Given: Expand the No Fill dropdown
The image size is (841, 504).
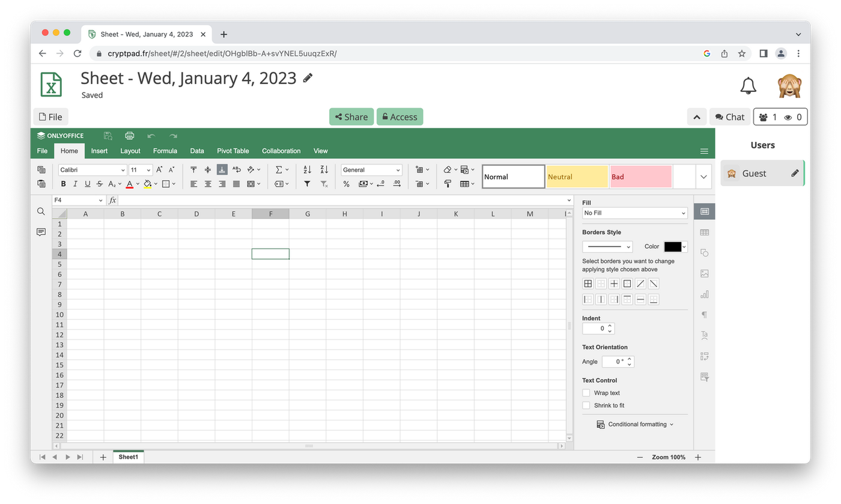Looking at the screenshot, I should [x=634, y=213].
